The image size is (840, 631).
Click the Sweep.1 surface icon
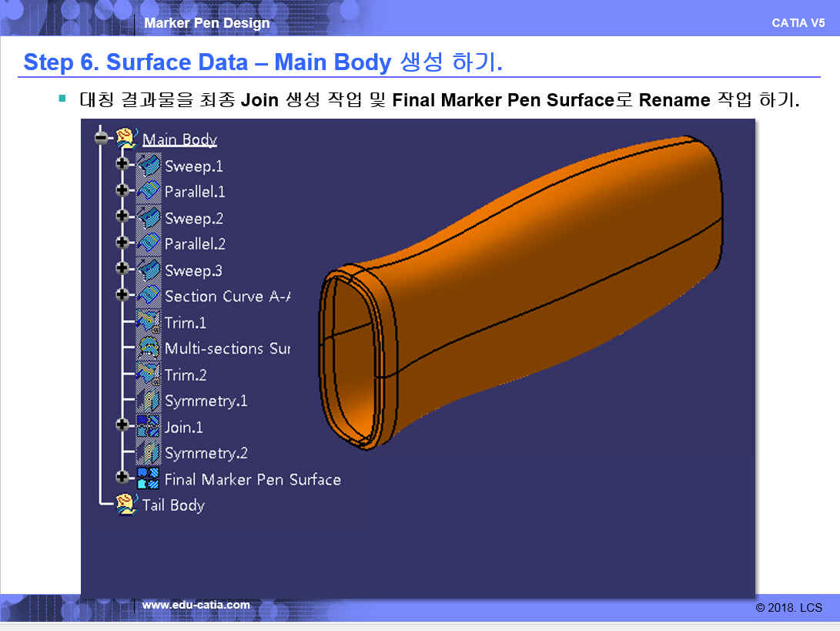click(148, 166)
